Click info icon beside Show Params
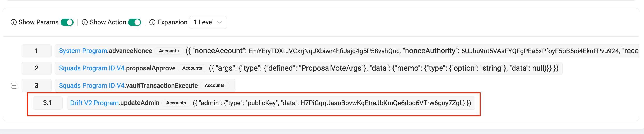Screen dimensions: 644x134 [x=13, y=22]
